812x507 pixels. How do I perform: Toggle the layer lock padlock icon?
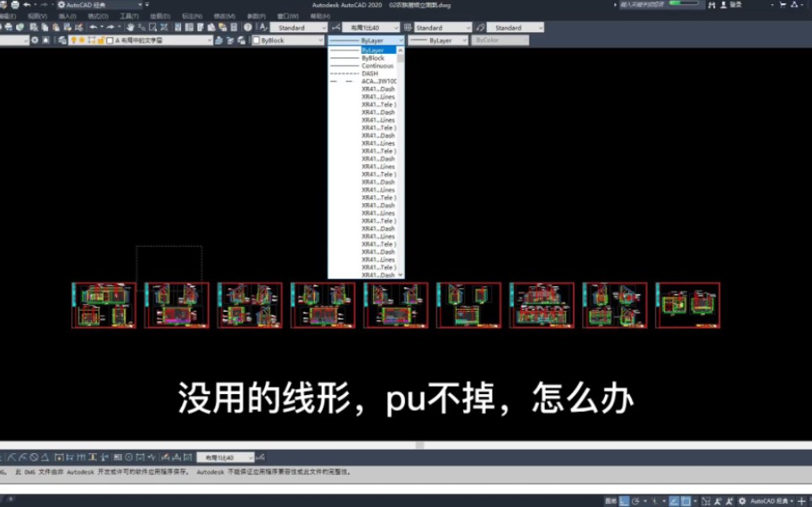tap(101, 40)
